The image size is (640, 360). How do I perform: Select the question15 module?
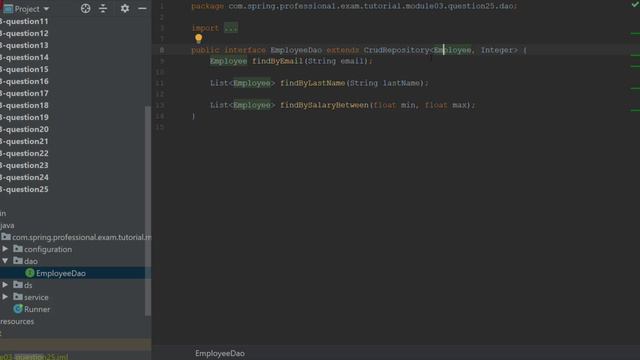pos(24,69)
